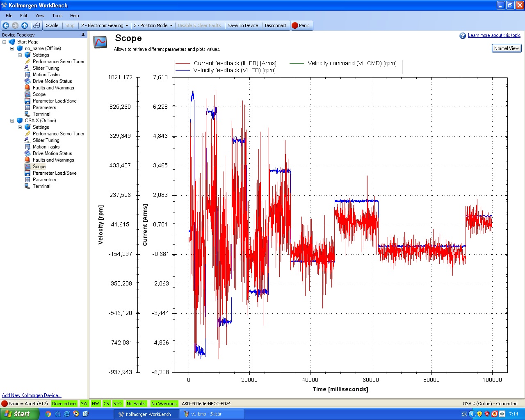This screenshot has width=525, height=420.
Task: Click the Save To Device button
Action: click(x=243, y=25)
